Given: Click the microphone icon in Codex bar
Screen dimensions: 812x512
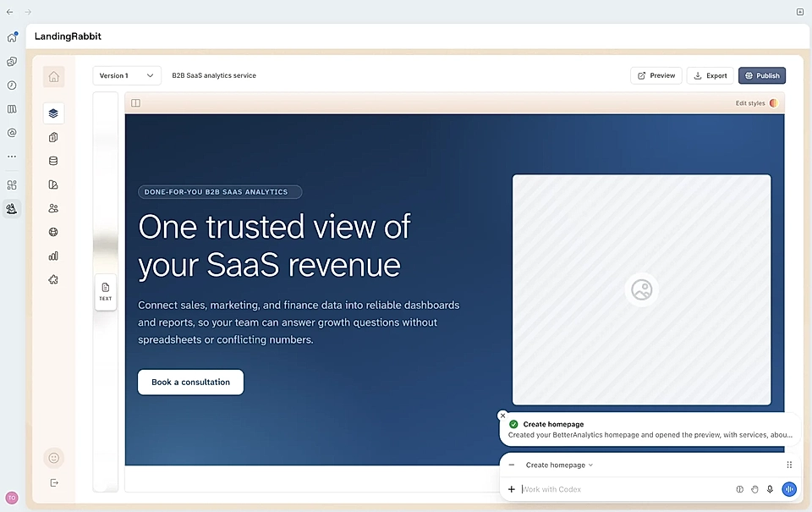Looking at the screenshot, I should [770, 489].
